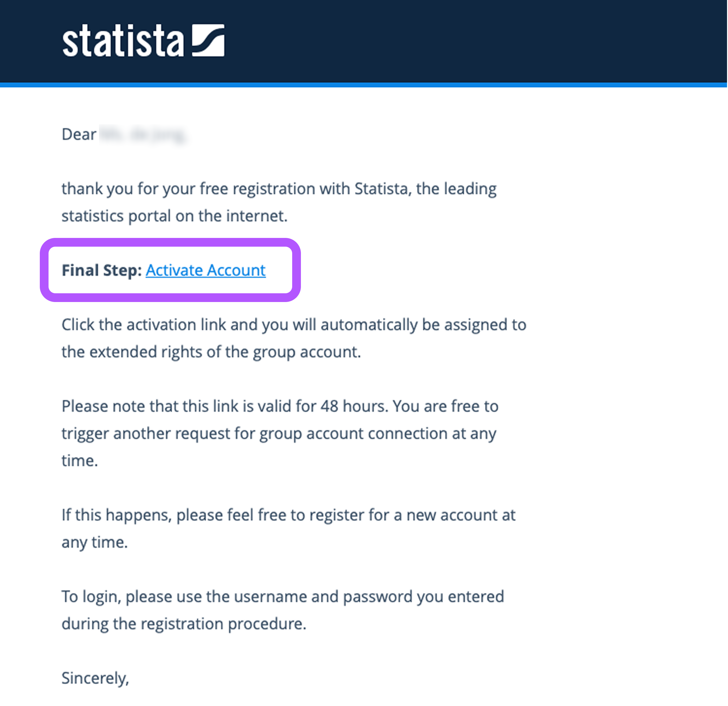
Task: Click the "Click the activation link" sentence
Action: pos(293,325)
